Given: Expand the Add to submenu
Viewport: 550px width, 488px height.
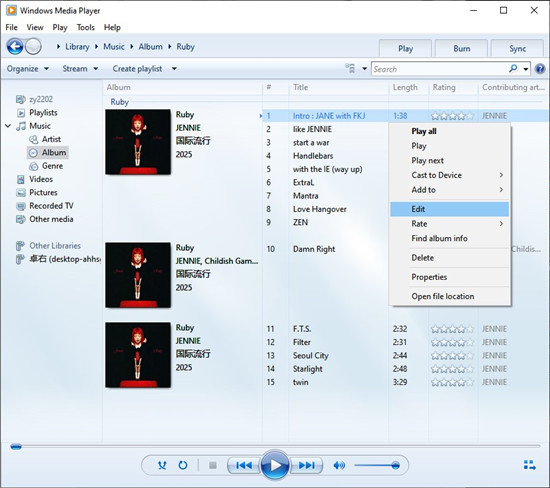Looking at the screenshot, I should click(x=450, y=190).
